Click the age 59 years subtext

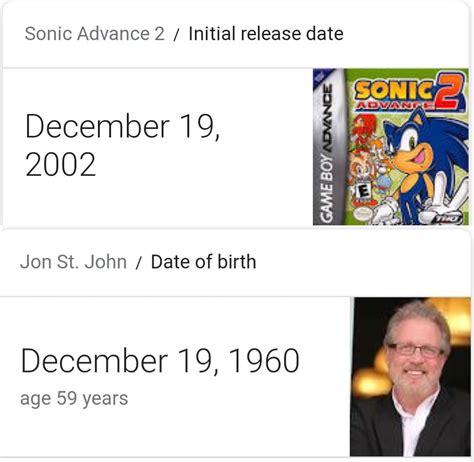(74, 399)
